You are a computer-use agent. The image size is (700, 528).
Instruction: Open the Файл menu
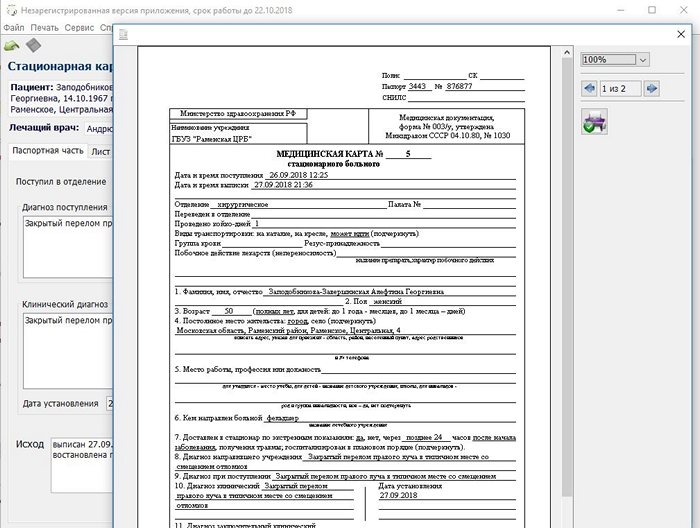click(x=14, y=28)
